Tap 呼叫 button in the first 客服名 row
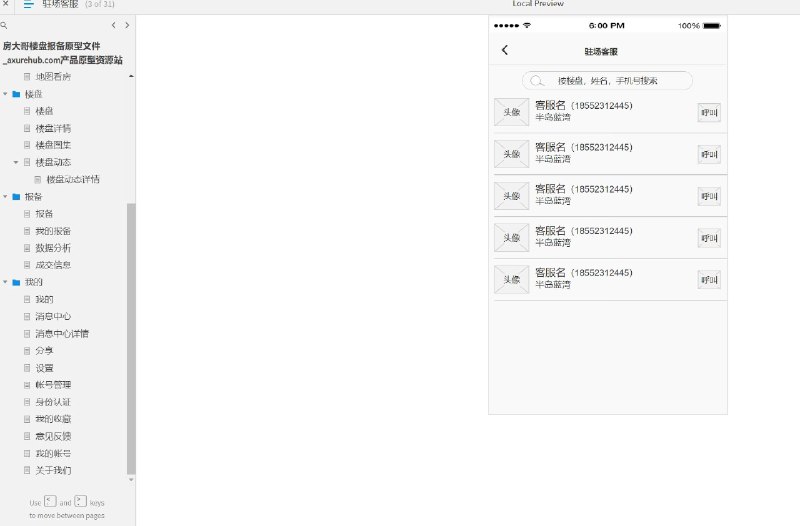The width and height of the screenshot is (800, 526). [709, 113]
